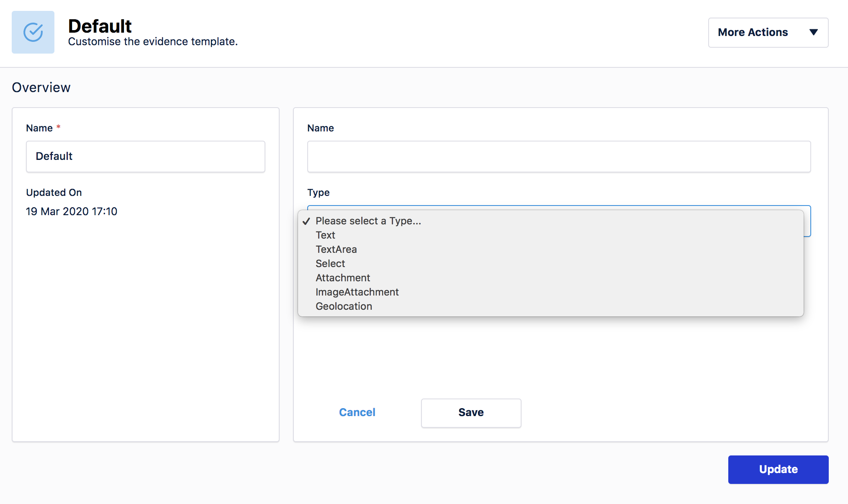
Task: Click the blue Update button
Action: [779, 470]
